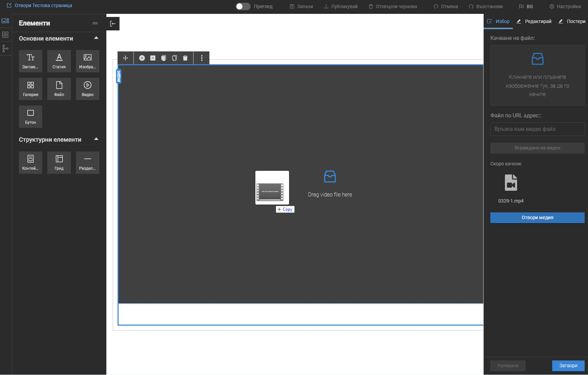Image resolution: width=588 pixels, height=375 pixels.
Task: Switch to the Избор tab
Action: [x=498, y=21]
